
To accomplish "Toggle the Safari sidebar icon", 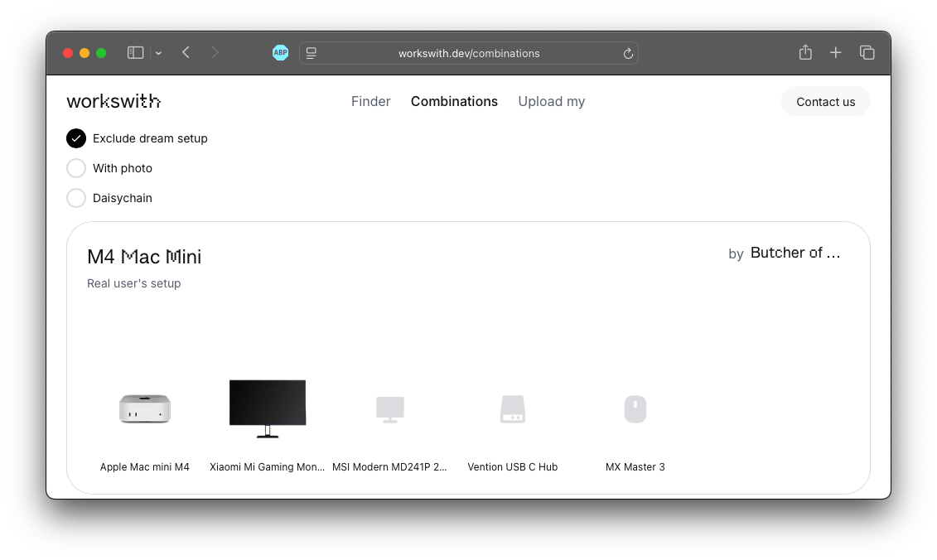I will point(135,53).
